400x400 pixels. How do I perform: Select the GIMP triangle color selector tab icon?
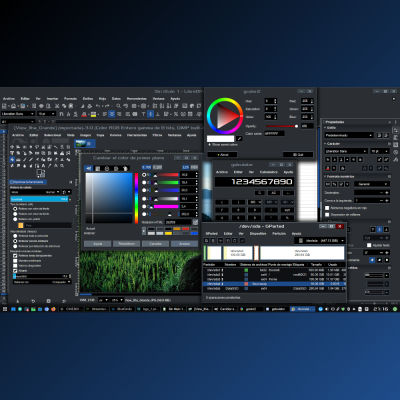[x=116, y=168]
